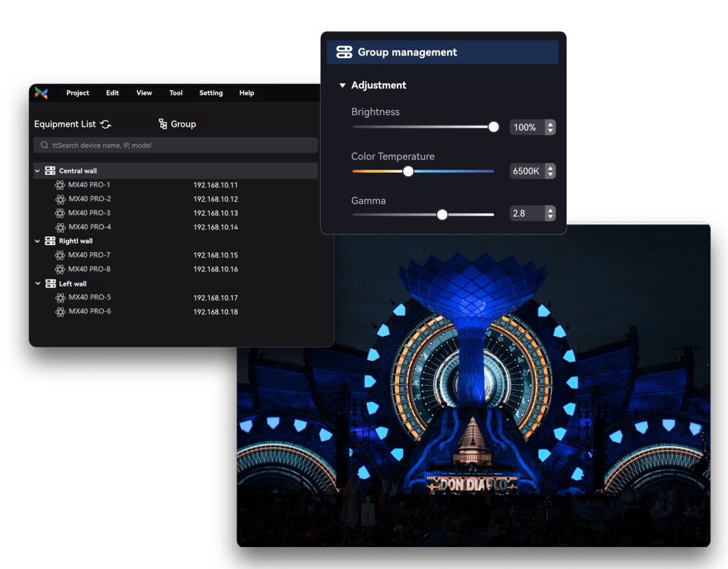The height and width of the screenshot is (569, 728).
Task: Select the Central wall label
Action: (x=77, y=170)
